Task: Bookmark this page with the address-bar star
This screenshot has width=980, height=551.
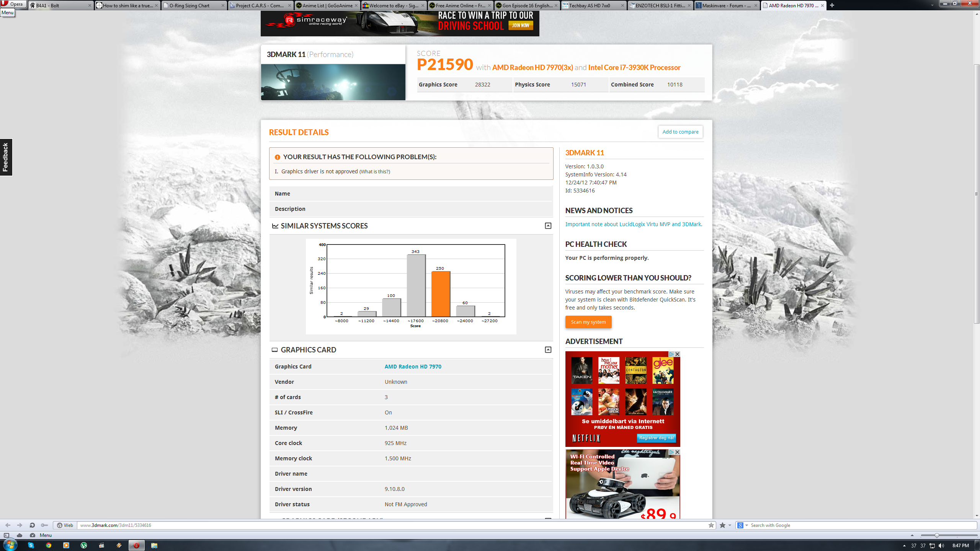Action: [711, 525]
